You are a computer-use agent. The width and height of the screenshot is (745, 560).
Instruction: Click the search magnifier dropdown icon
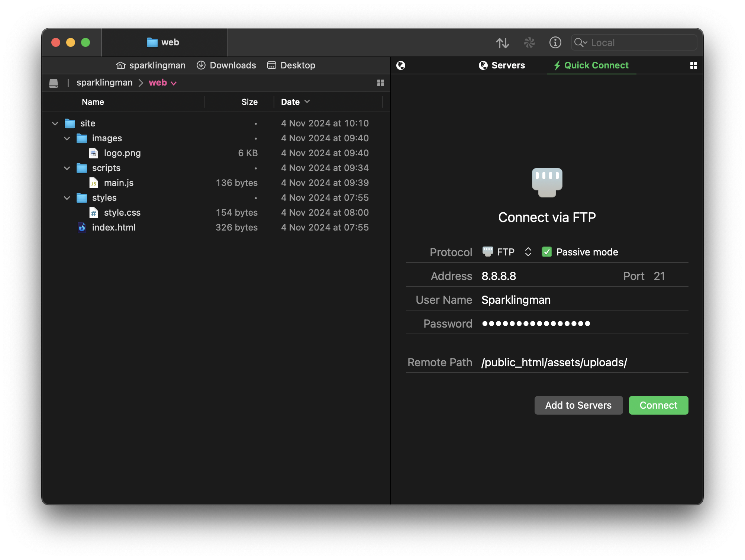(580, 43)
